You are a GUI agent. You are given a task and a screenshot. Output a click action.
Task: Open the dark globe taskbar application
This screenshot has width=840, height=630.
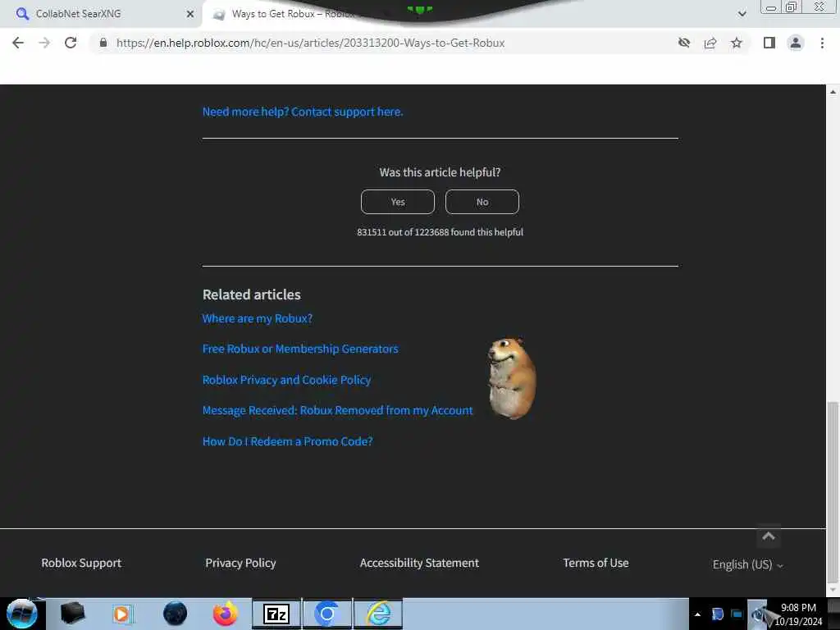[176, 614]
